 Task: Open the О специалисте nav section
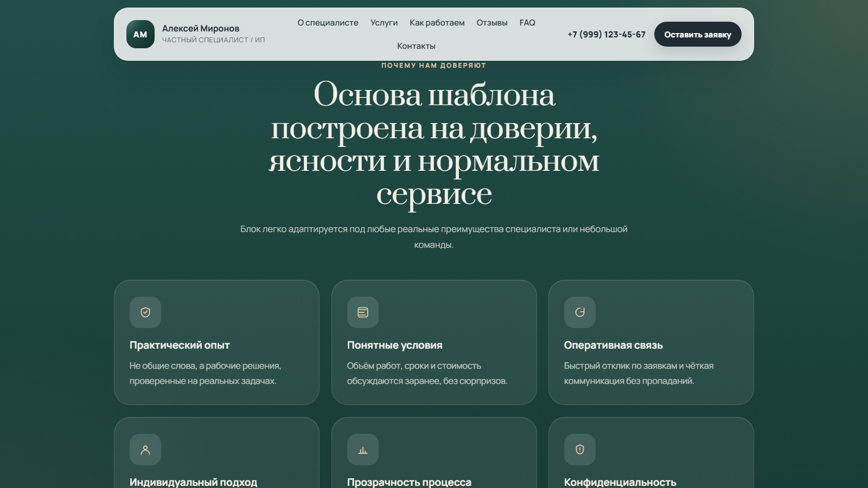point(328,23)
